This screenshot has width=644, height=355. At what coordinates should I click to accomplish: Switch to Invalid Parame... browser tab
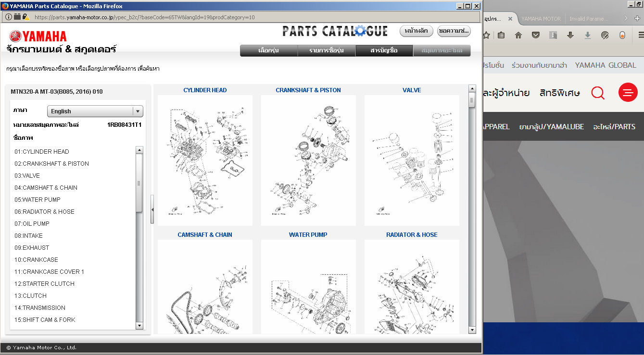point(589,19)
